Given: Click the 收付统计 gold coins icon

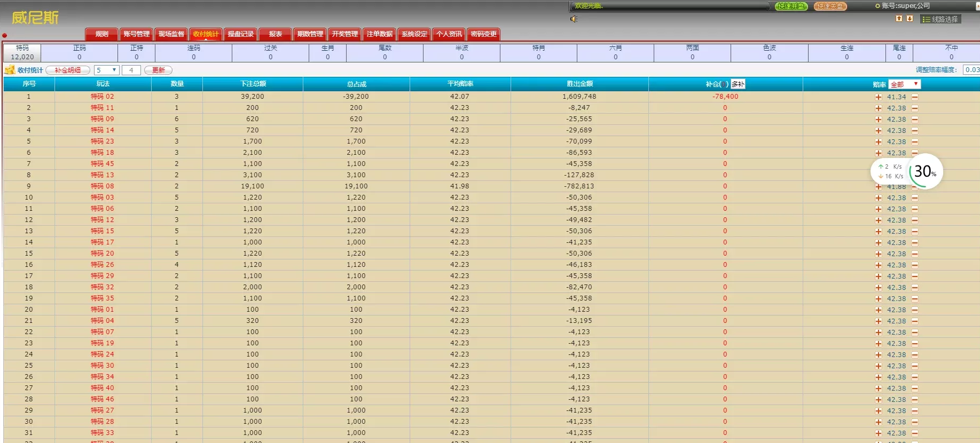Looking at the screenshot, I should click(10, 70).
